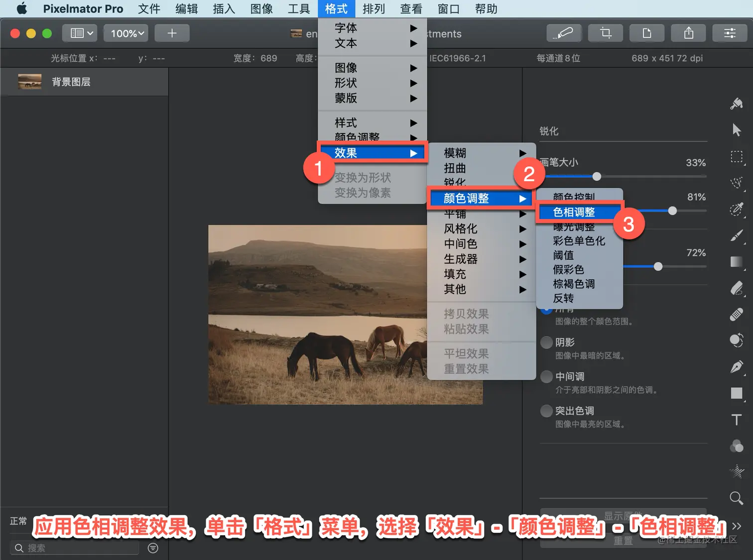Viewport: 753px width, 560px height.
Task: Expand the 形状 submenu
Action: pos(373,83)
